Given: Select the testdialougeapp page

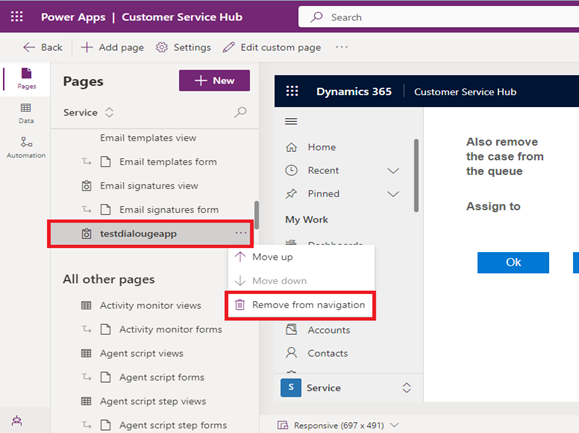Looking at the screenshot, I should 151,234.
